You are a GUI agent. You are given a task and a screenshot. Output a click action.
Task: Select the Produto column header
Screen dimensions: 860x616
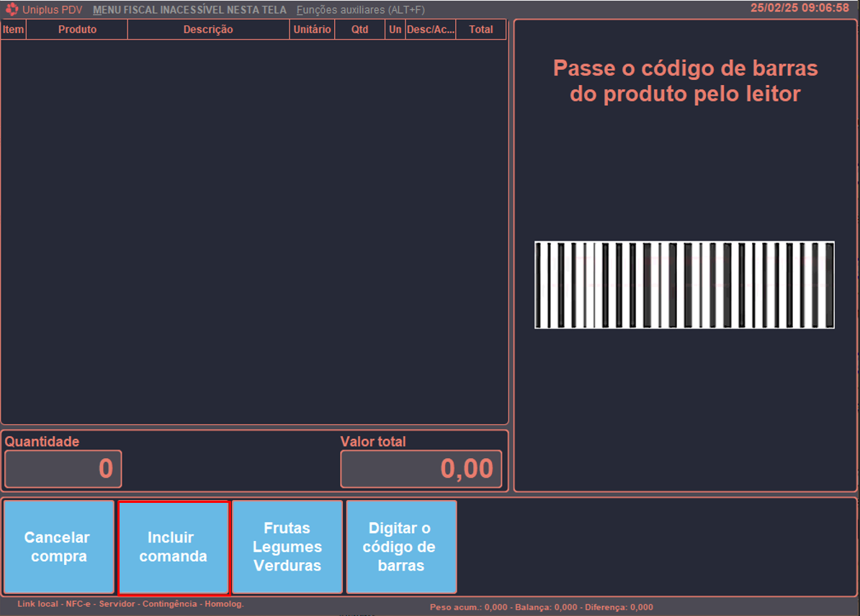77,30
